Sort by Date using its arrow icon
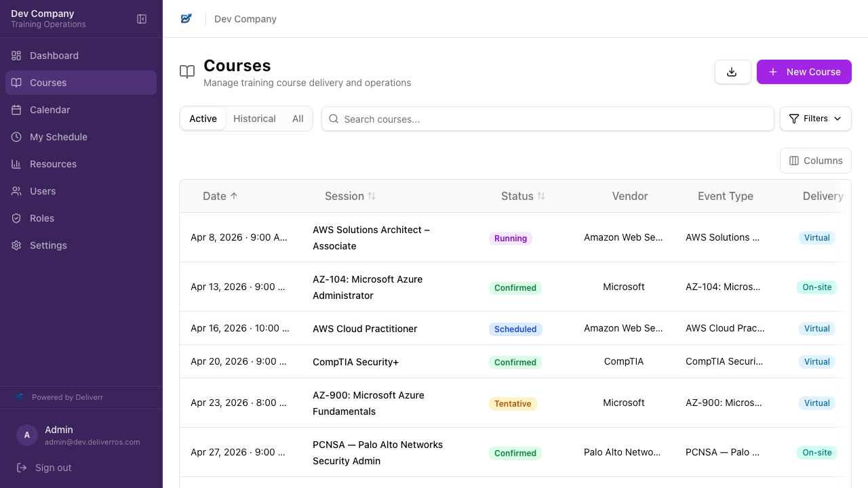The width and height of the screenshot is (868, 488). pyautogui.click(x=234, y=196)
